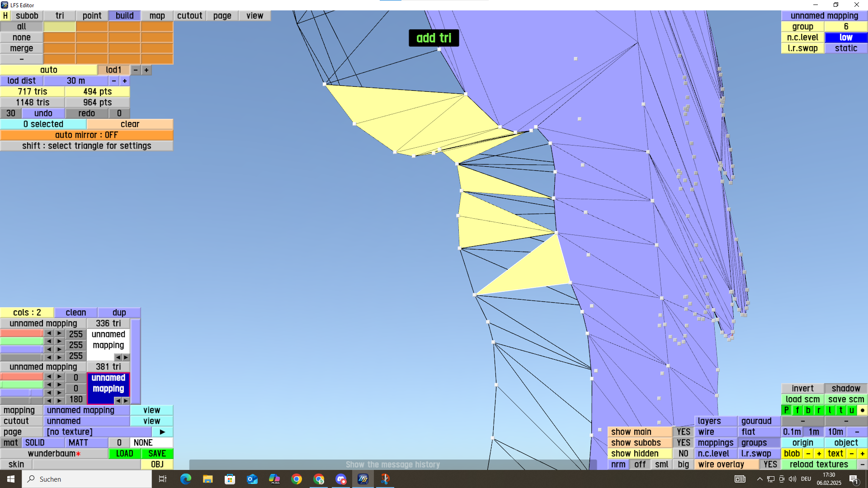Switch to the cutout tab

189,16
